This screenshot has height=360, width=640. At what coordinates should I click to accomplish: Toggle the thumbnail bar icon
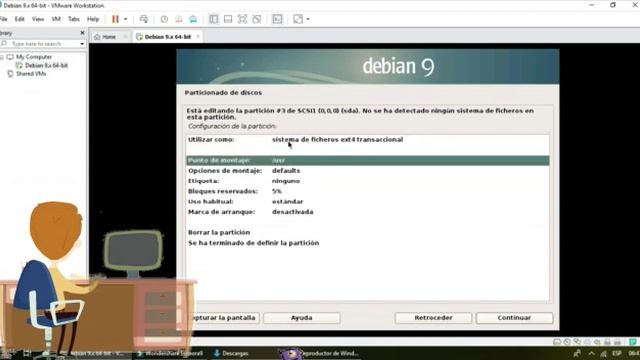coord(228,19)
